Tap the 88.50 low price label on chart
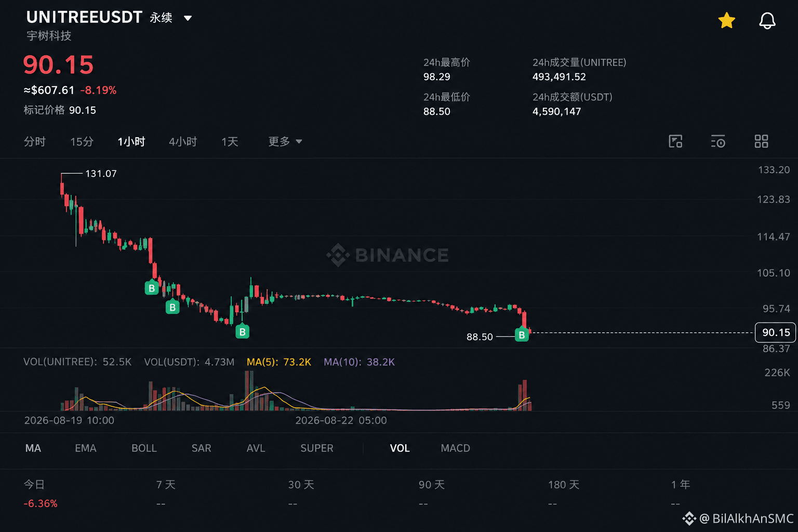Viewport: 798px width, 532px height. point(480,337)
